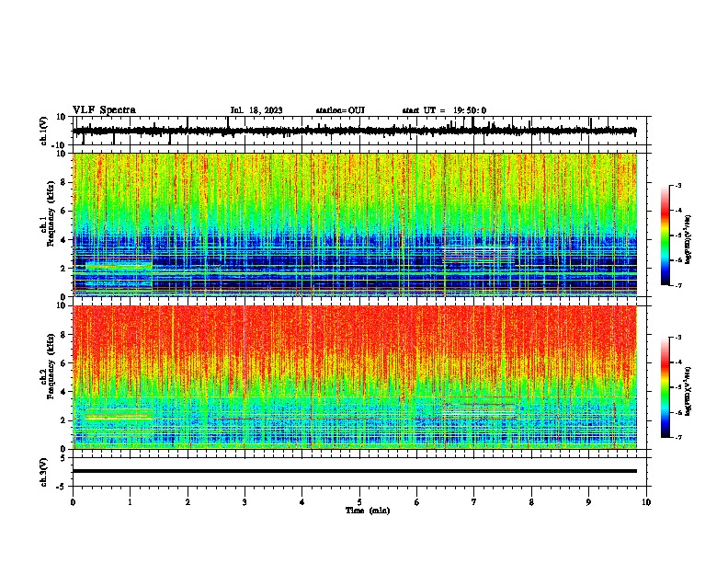Click the "2" kHz tick on ch.1 spectrogram axis
This screenshot has width=728, height=563.
[x=63, y=268]
